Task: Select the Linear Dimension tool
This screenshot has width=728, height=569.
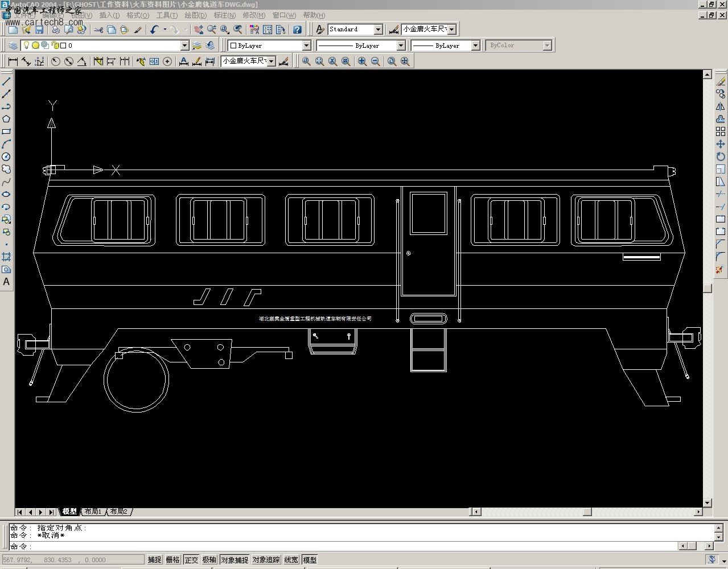Action: point(13,61)
